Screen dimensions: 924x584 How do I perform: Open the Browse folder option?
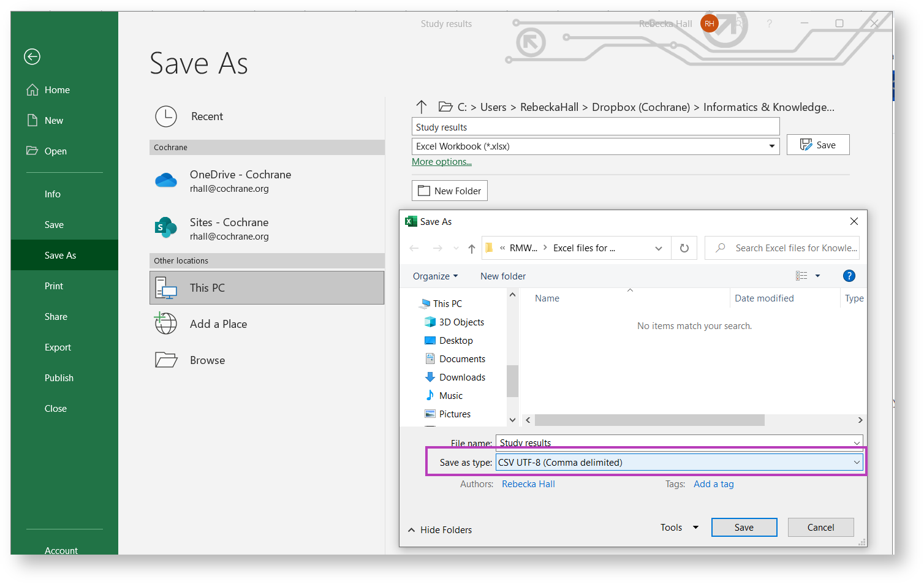click(207, 360)
